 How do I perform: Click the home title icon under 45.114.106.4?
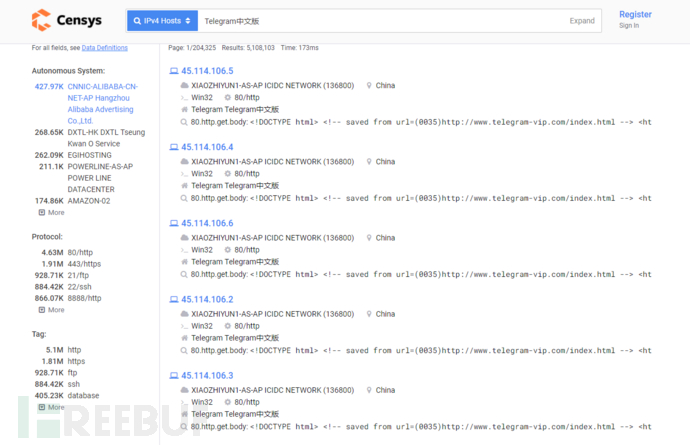[184, 185]
